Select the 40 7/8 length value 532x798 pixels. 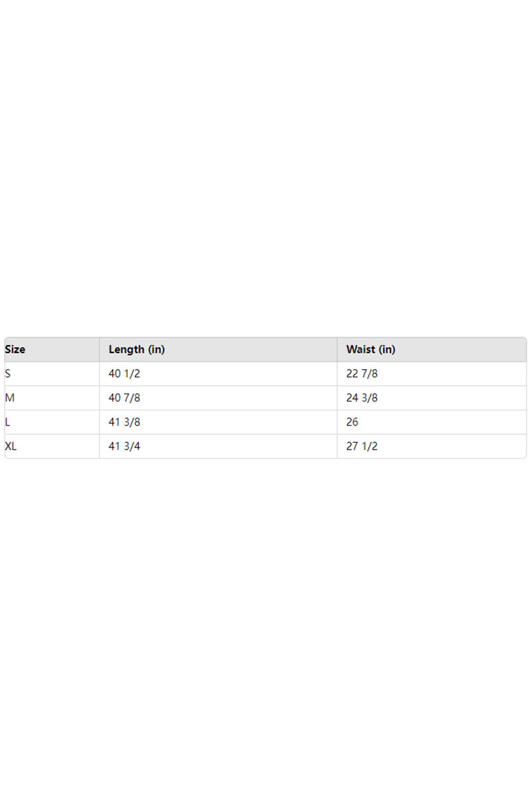[124, 398]
